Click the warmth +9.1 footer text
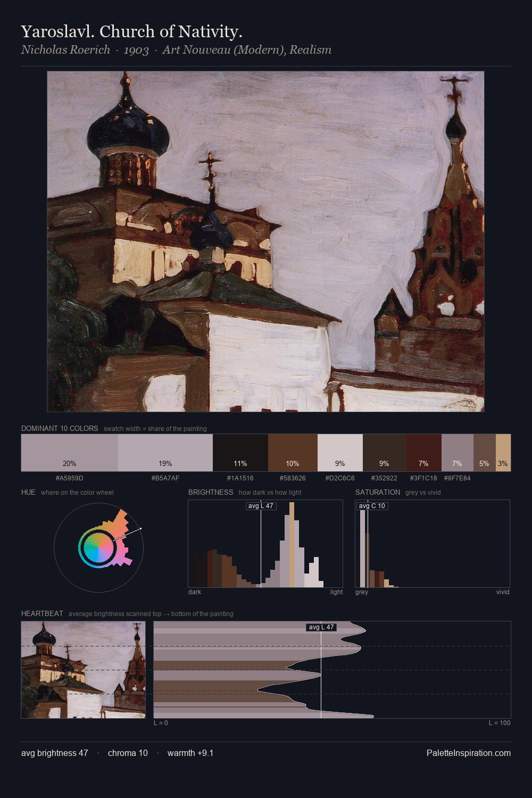This screenshot has width=532, height=798. coord(190,753)
